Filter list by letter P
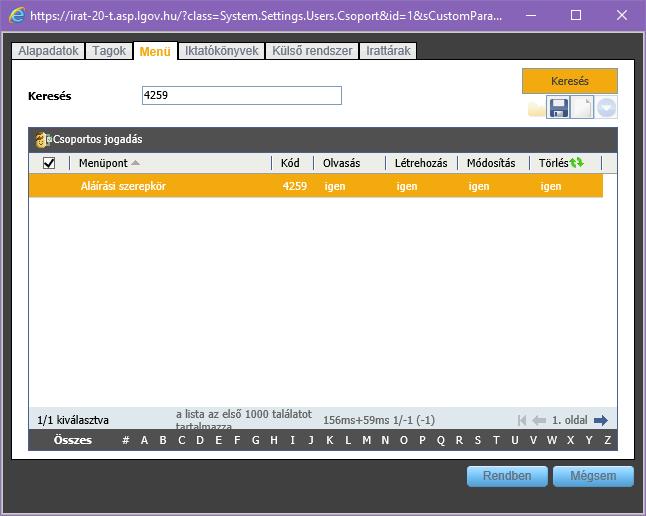646x516 pixels. point(422,440)
